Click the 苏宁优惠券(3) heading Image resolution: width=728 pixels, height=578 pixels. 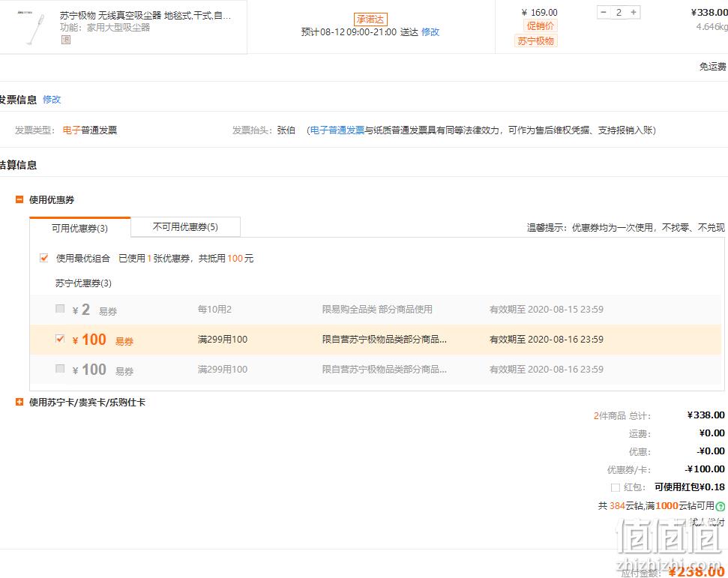pos(83,283)
